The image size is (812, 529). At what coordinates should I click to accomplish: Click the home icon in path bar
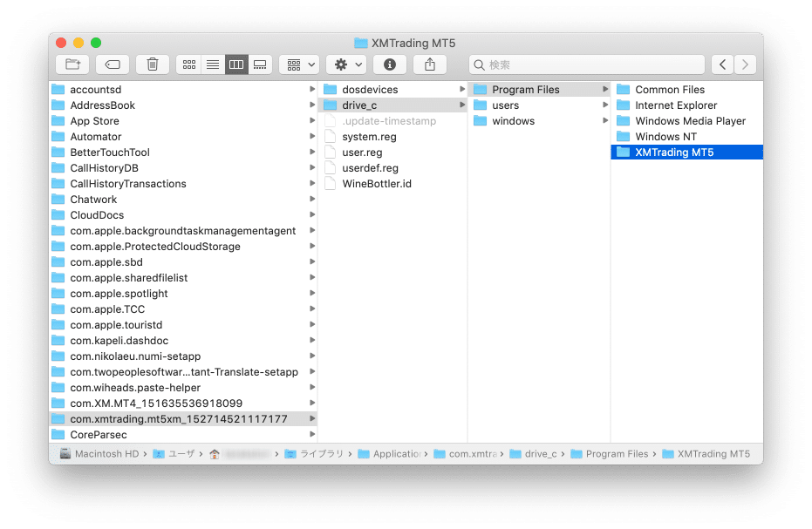point(215,454)
